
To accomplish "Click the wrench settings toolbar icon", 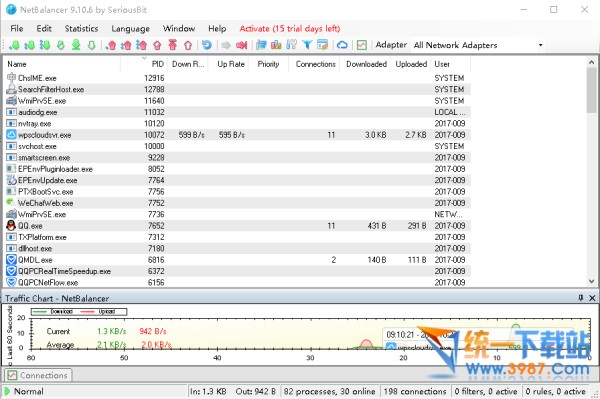I will pyautogui.click(x=291, y=45).
